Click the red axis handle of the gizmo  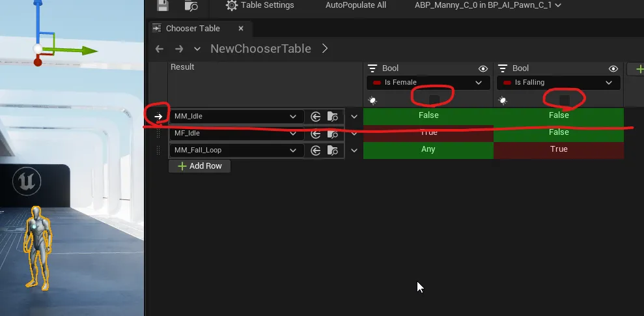coord(37,62)
